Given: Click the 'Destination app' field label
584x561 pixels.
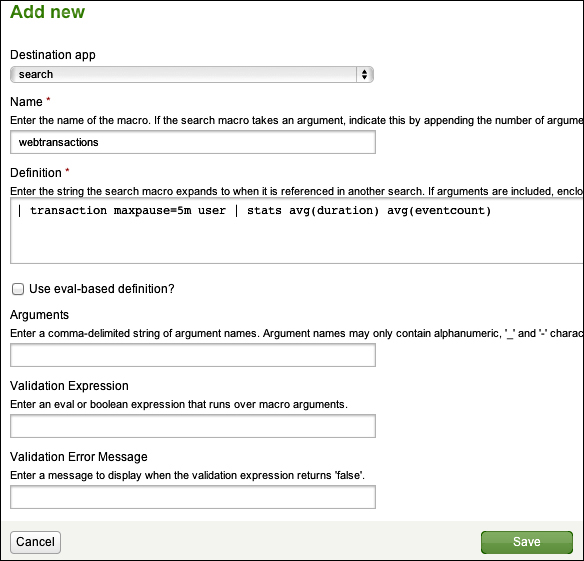Looking at the screenshot, I should coord(53,55).
